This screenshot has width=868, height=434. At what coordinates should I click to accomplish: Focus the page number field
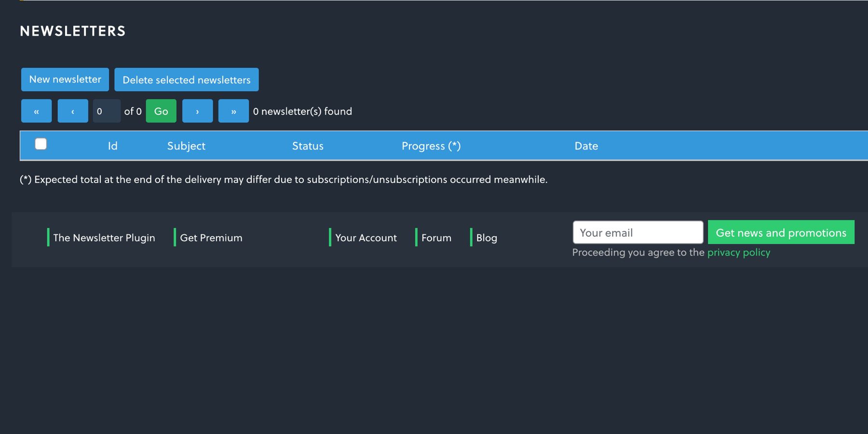pyautogui.click(x=107, y=111)
